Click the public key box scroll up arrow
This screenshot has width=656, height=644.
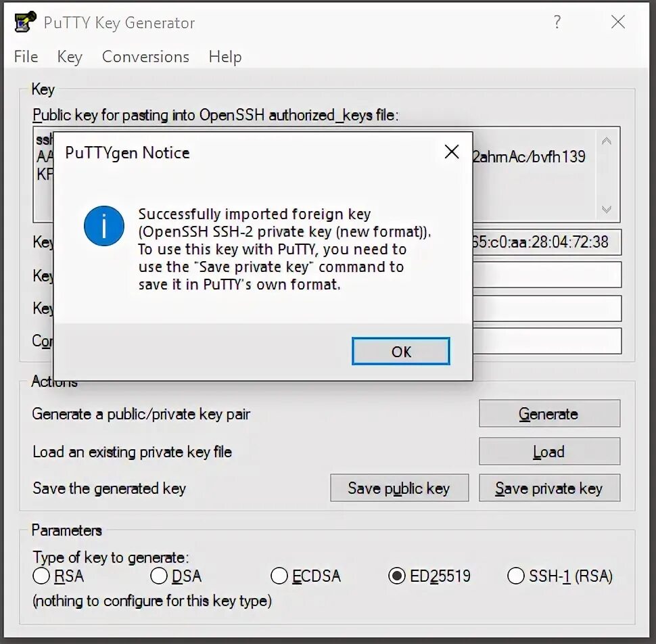(x=606, y=141)
